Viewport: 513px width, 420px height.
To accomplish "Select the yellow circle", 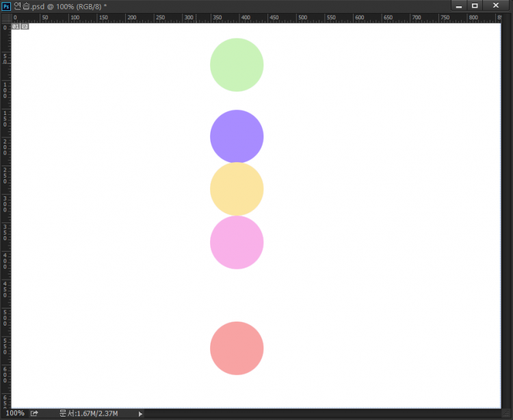I will pyautogui.click(x=237, y=189).
